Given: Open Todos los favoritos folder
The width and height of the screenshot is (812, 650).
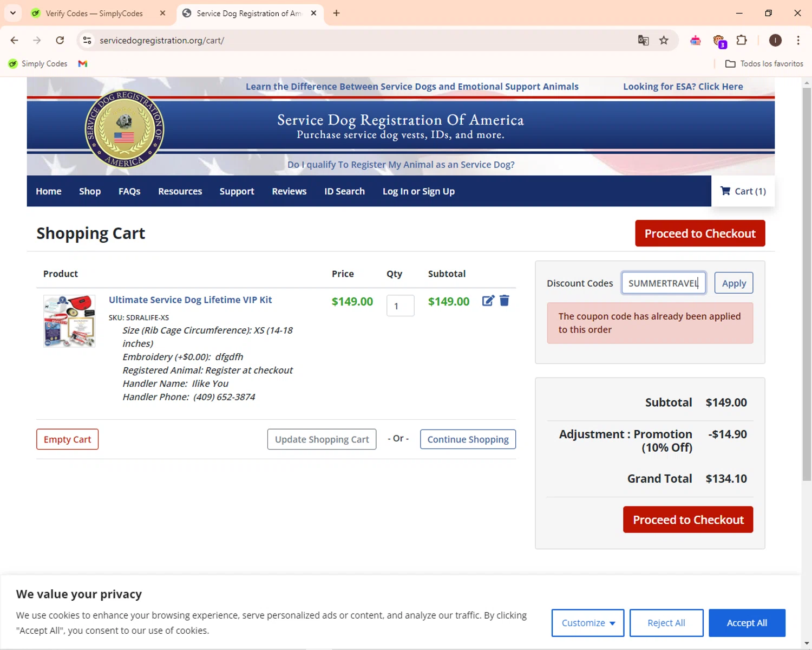Looking at the screenshot, I should pyautogui.click(x=764, y=63).
